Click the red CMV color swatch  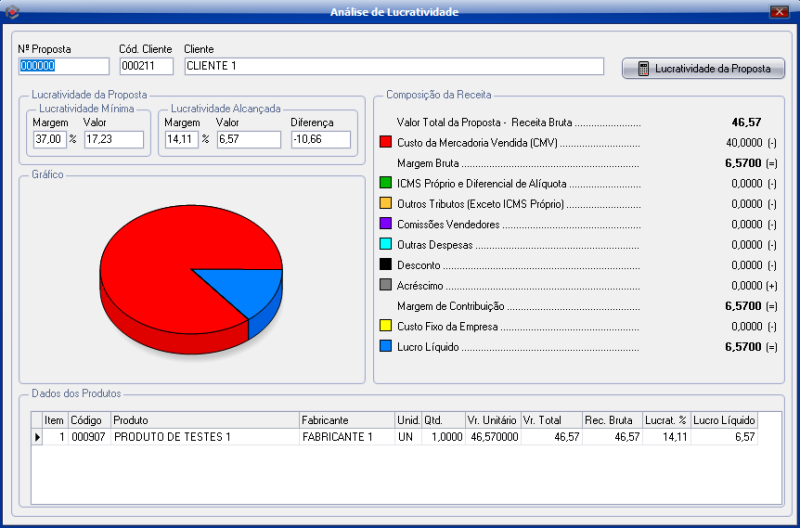(385, 143)
